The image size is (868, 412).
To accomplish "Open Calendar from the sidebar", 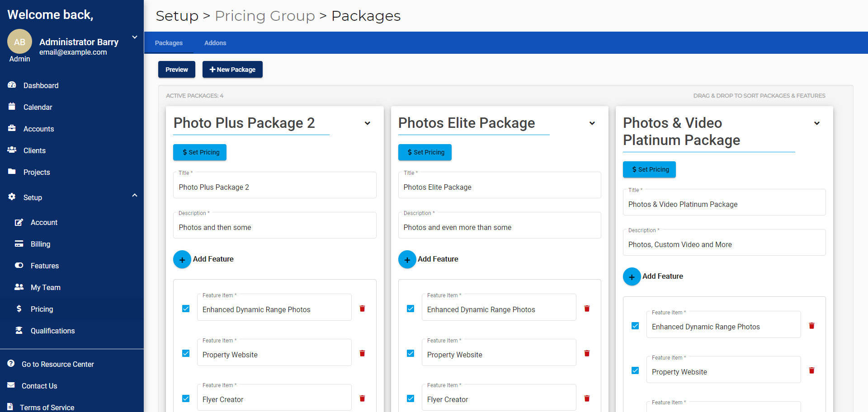I will [x=38, y=107].
